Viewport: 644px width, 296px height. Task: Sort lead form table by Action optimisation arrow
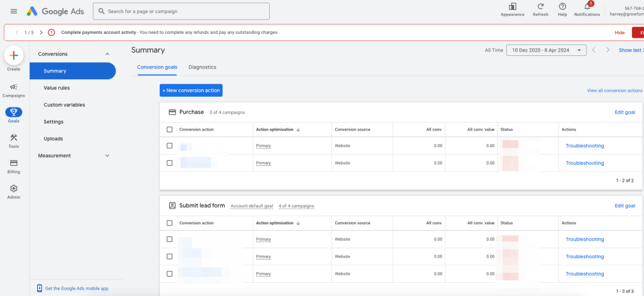pyautogui.click(x=298, y=223)
